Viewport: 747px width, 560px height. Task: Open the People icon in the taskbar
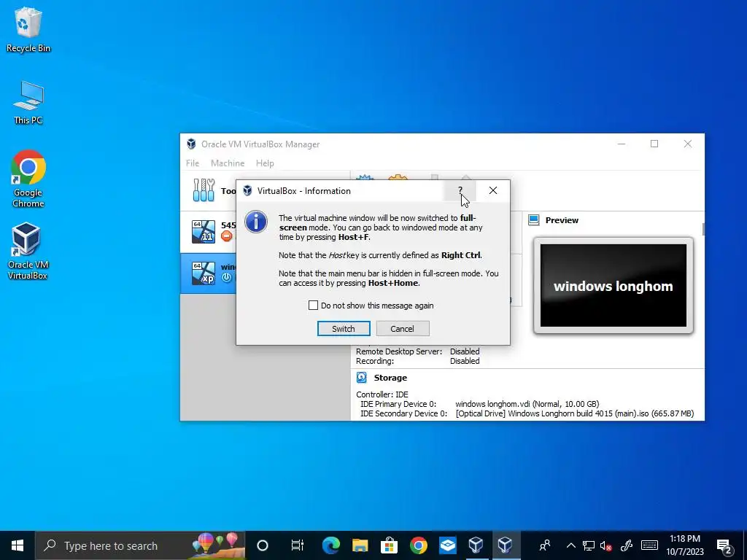545,545
